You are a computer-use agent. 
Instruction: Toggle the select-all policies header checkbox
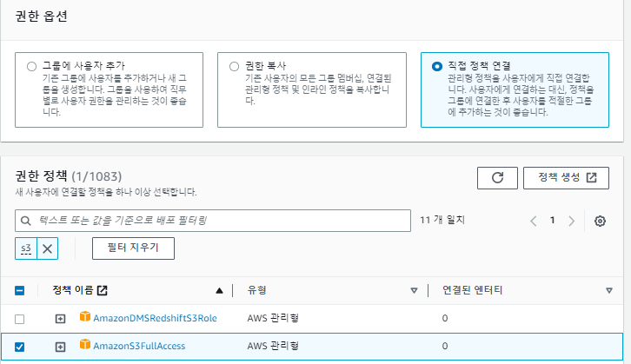point(19,290)
